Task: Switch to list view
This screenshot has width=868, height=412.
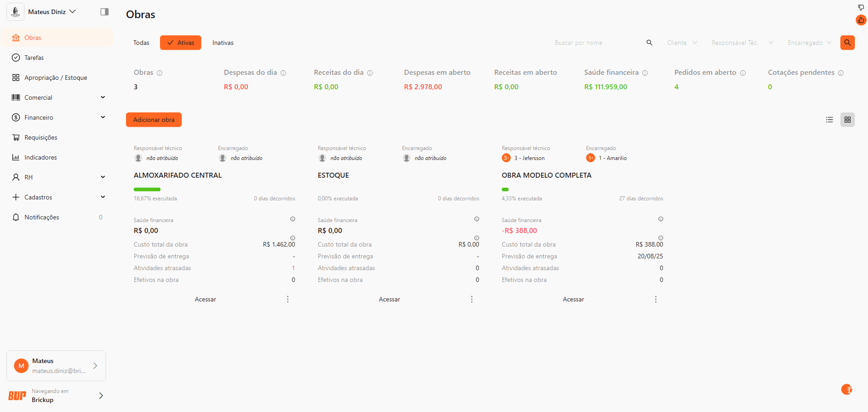Action: point(829,120)
